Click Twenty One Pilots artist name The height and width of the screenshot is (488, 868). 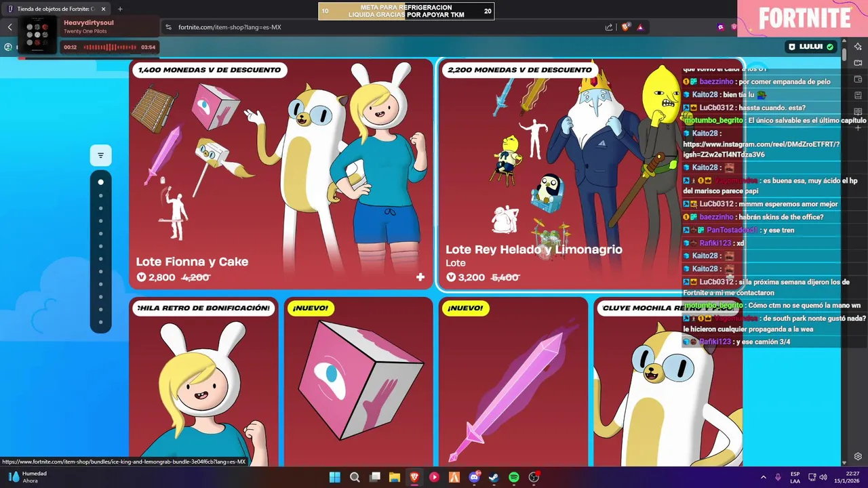click(x=85, y=31)
